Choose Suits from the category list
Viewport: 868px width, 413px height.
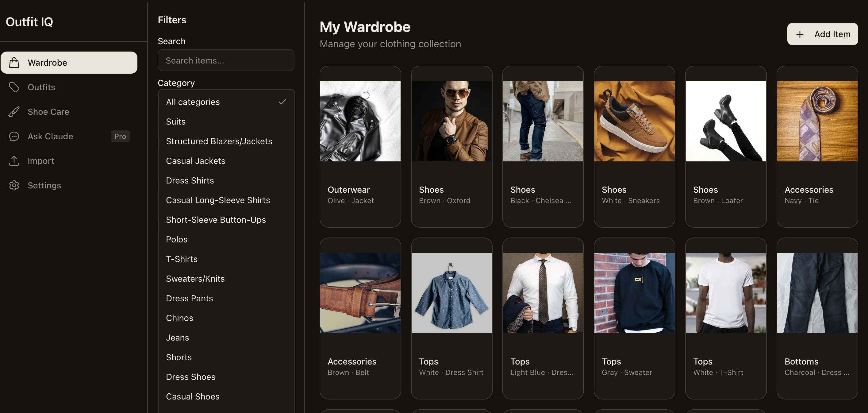176,122
